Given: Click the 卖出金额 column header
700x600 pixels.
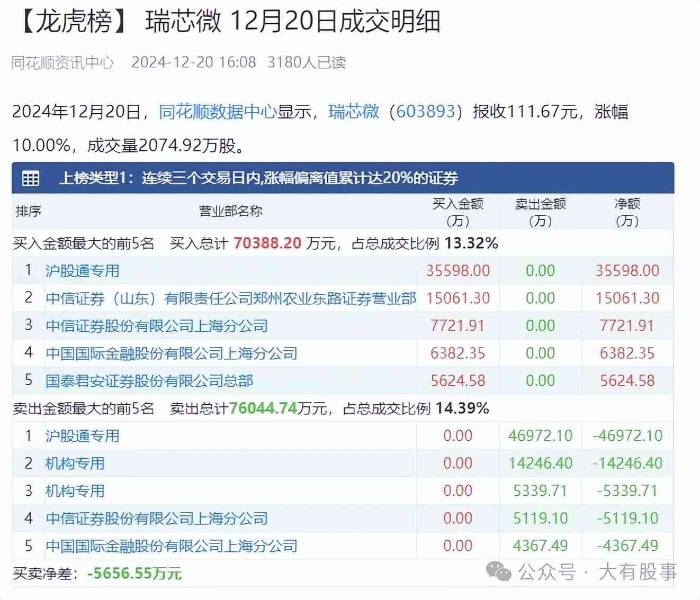Looking at the screenshot, I should point(540,212).
